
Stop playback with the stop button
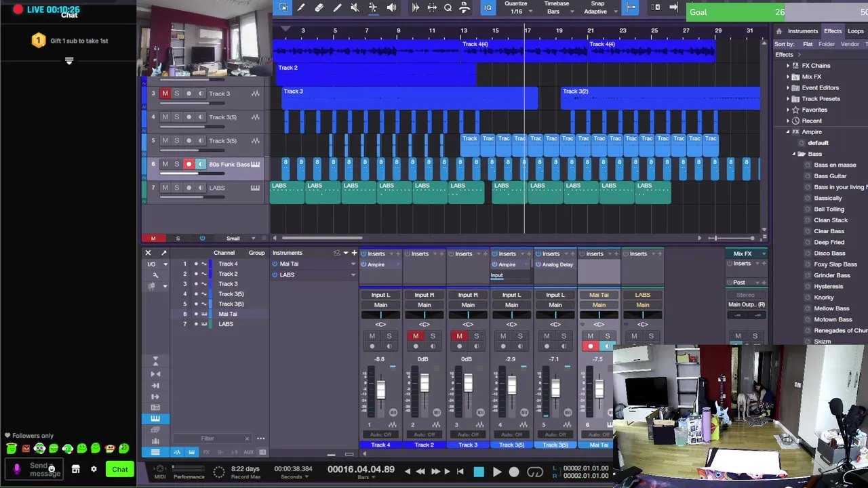pyautogui.click(x=479, y=472)
